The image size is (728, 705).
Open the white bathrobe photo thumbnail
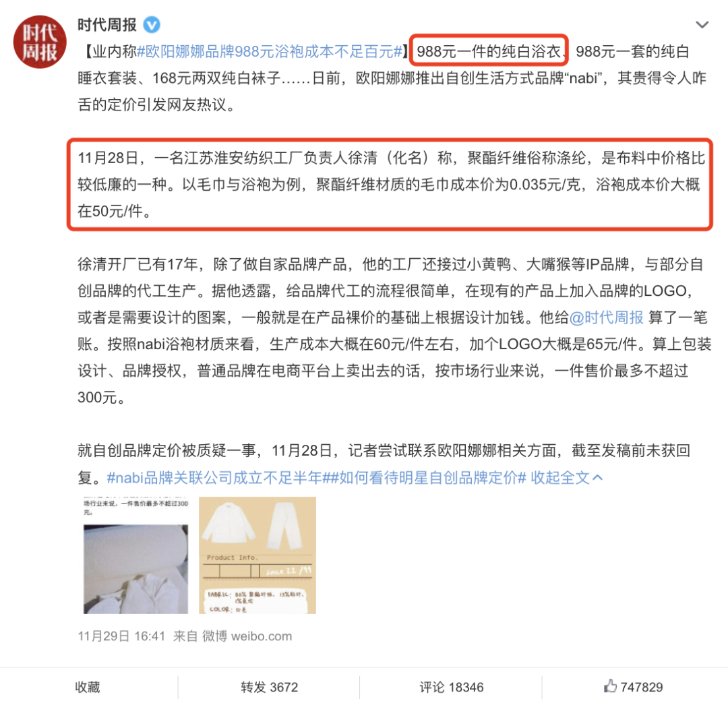[x=135, y=555]
